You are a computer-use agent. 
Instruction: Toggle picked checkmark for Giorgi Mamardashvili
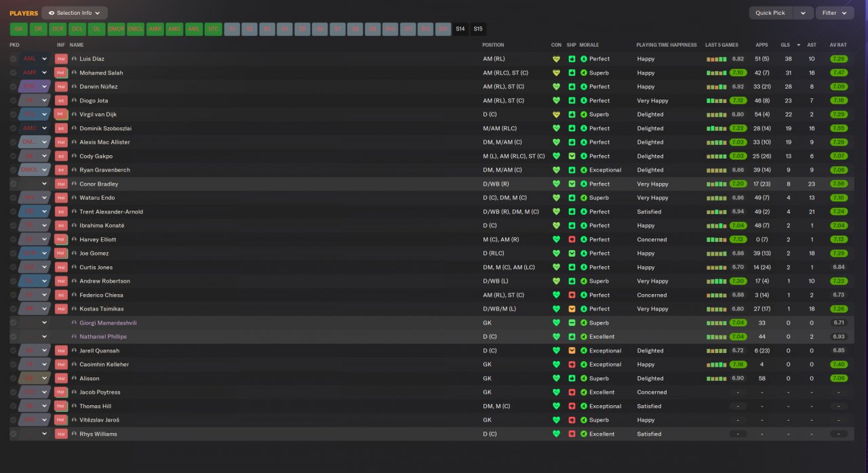(14, 323)
